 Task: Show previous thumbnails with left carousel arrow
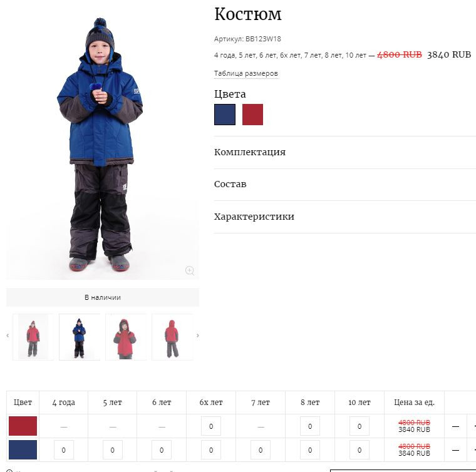tap(8, 336)
